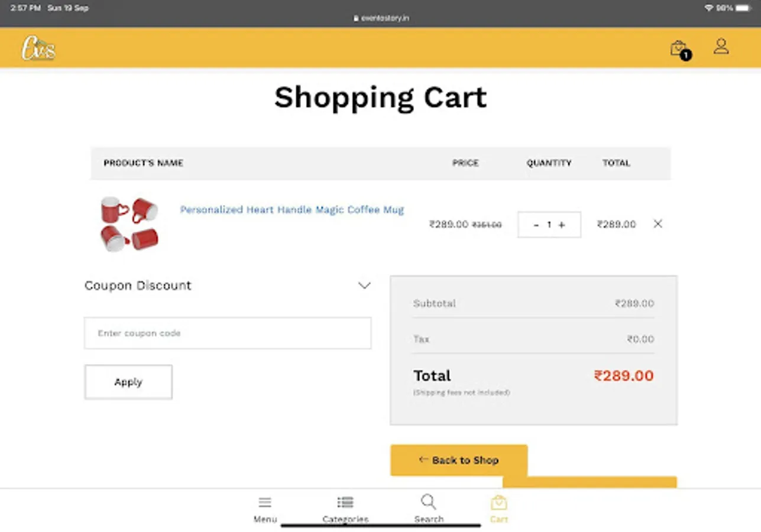Click the red mugs product thumbnail
This screenshot has width=761, height=532.
129,225
